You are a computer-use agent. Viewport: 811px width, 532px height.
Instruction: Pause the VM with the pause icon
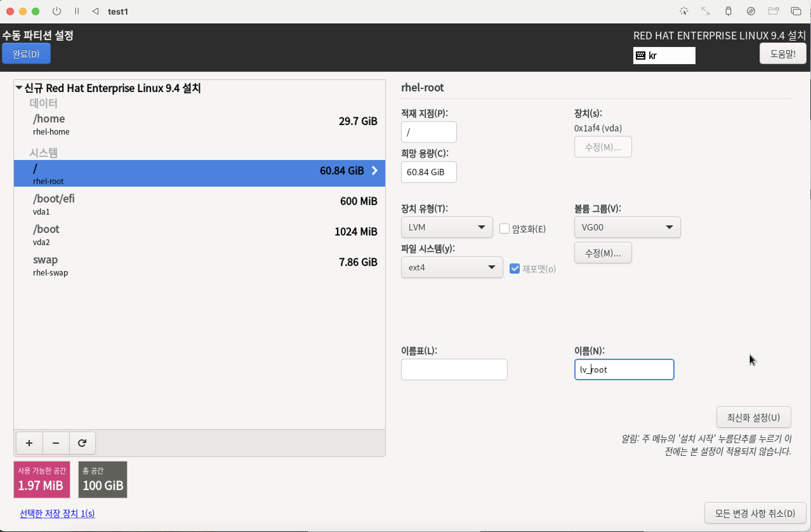tap(77, 11)
